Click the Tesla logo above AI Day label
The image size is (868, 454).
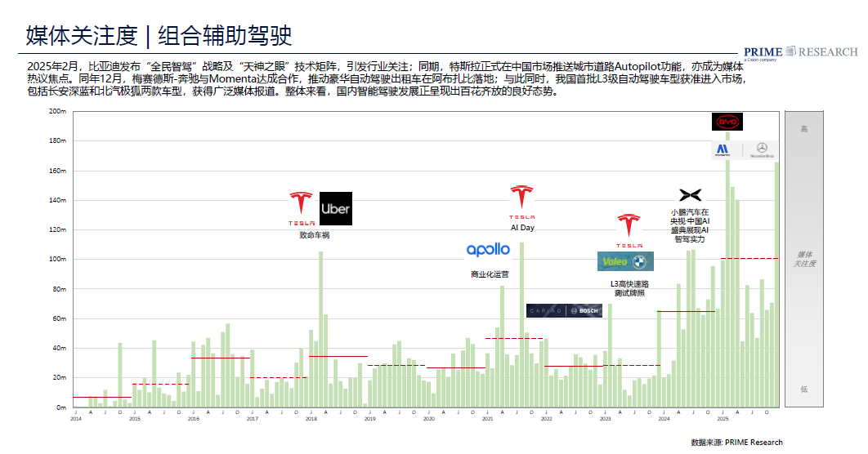coord(521,203)
